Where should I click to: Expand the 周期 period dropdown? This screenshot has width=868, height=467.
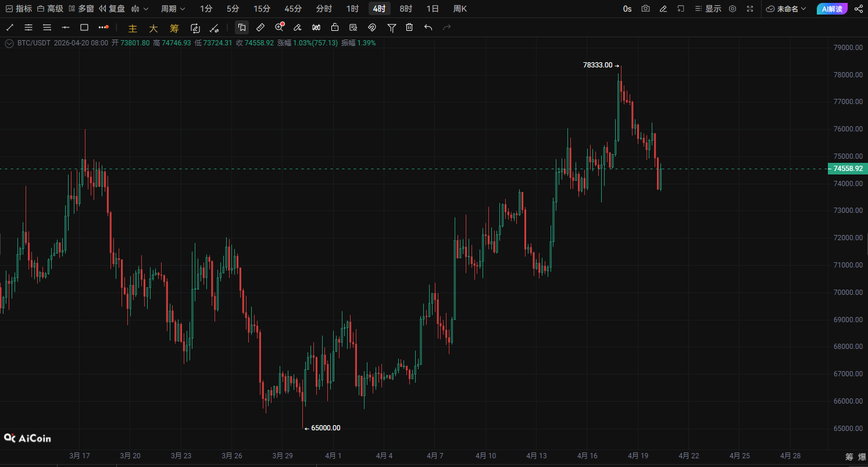pyautogui.click(x=173, y=9)
